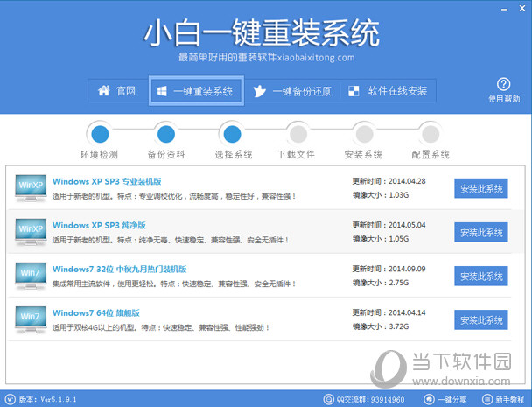
Task: Open QQ交流群:93914960 link
Action: (x=370, y=399)
